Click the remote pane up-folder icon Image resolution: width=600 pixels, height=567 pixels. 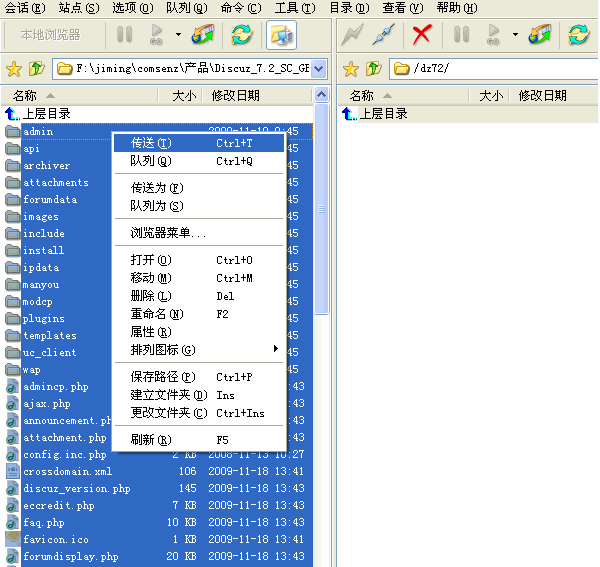373,69
